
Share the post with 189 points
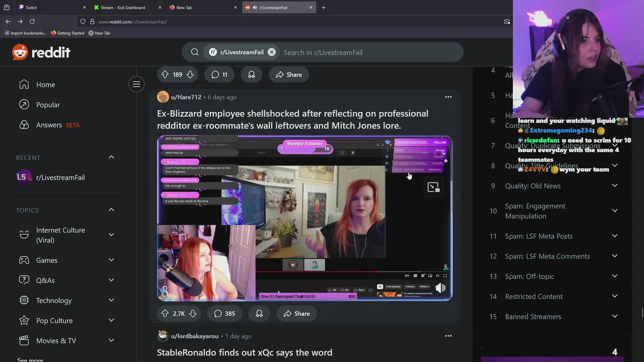[289, 74]
